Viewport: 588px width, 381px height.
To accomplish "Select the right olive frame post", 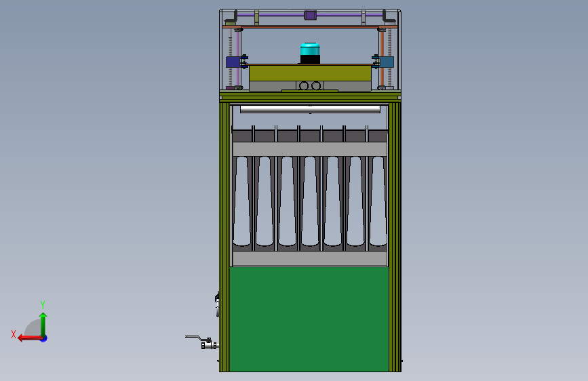I will pos(395,237).
